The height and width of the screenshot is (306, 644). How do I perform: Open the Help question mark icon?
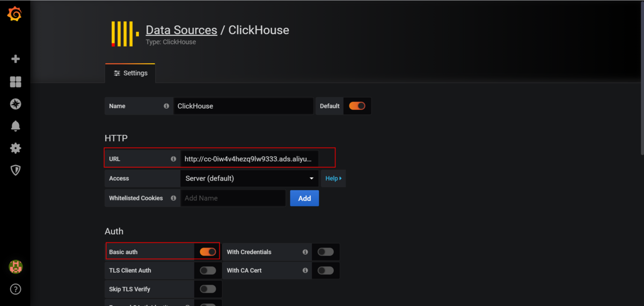(16, 289)
